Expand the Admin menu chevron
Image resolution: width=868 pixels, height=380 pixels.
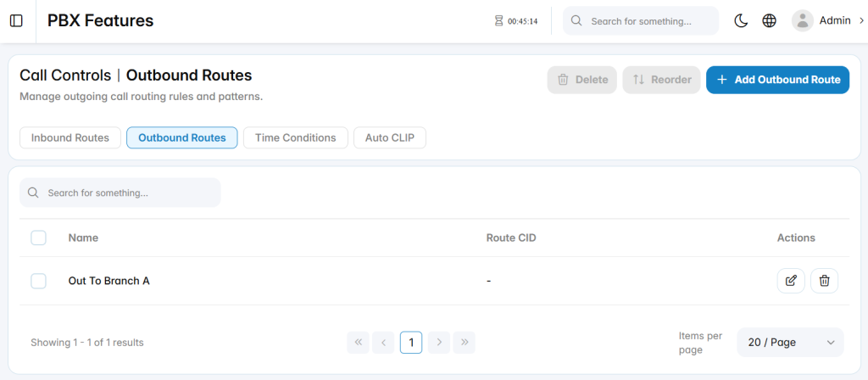click(x=861, y=21)
